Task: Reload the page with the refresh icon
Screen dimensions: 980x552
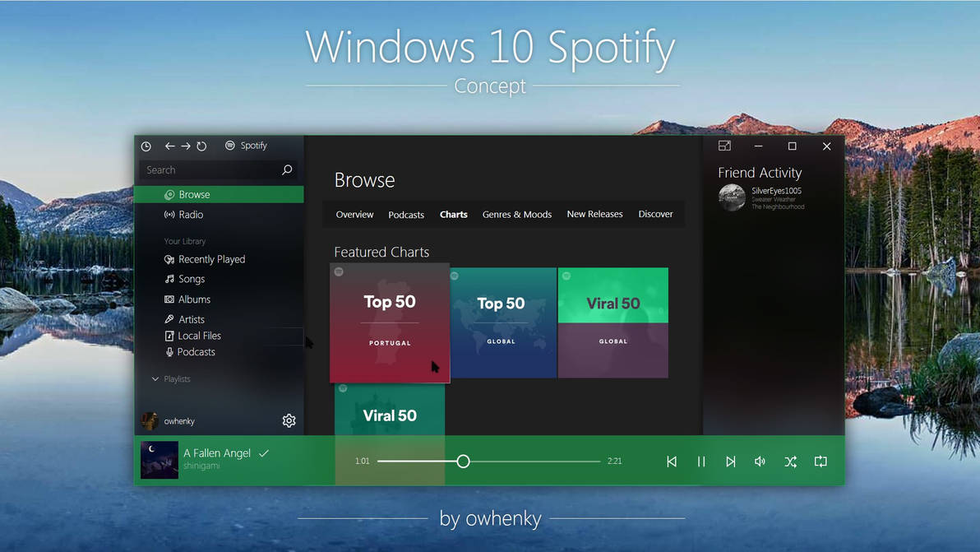Action: click(x=201, y=146)
